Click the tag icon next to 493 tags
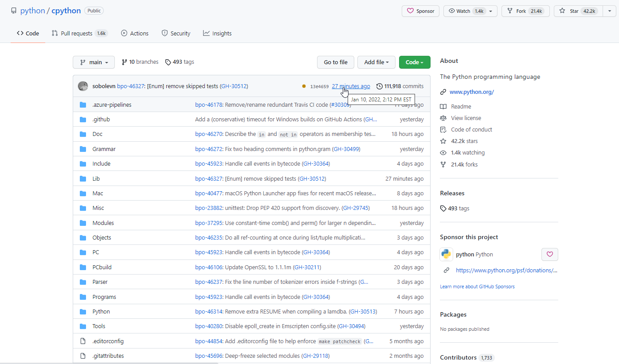619x364 pixels. (x=168, y=62)
